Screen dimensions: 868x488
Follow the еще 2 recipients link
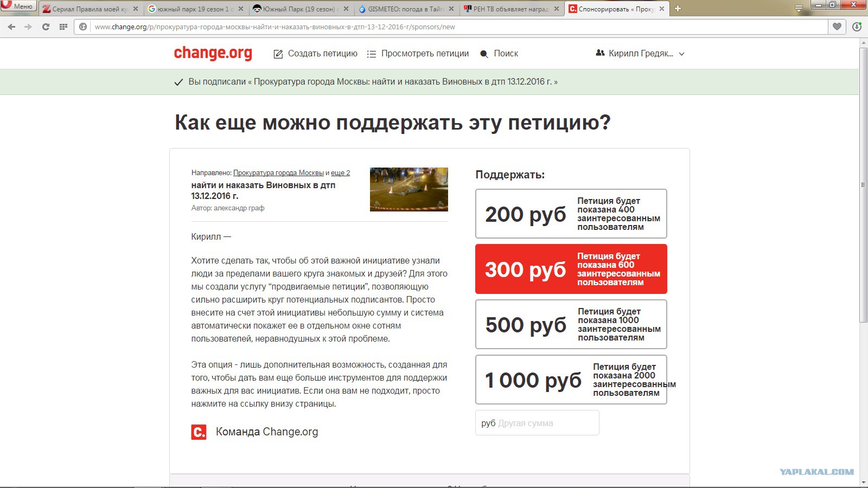(x=340, y=173)
